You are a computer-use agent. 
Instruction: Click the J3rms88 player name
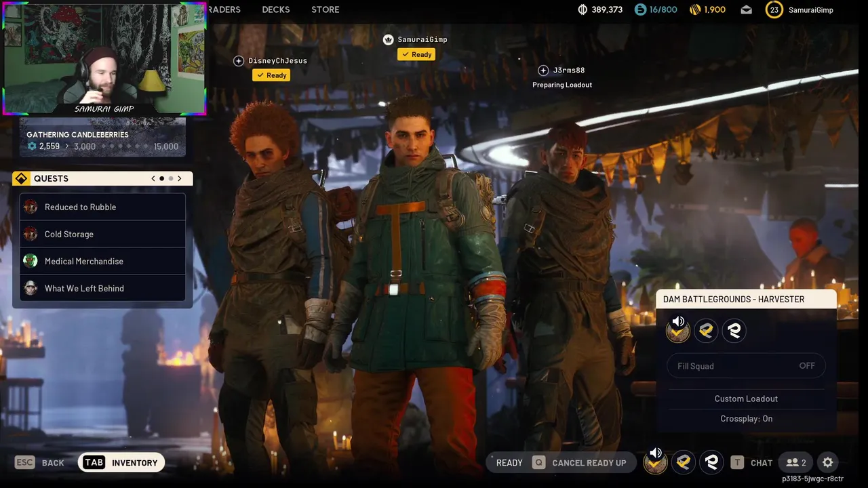[x=569, y=70]
